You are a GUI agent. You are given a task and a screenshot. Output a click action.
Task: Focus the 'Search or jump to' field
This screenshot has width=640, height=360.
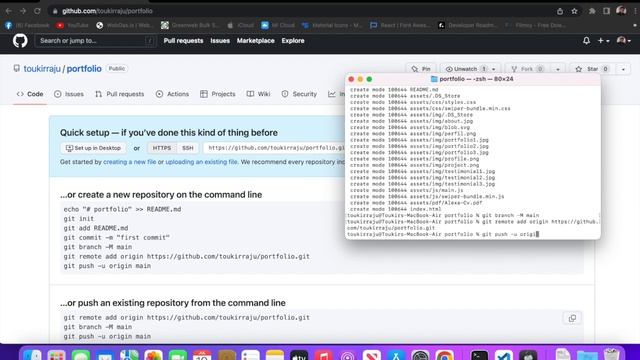pyautogui.click(x=96, y=41)
